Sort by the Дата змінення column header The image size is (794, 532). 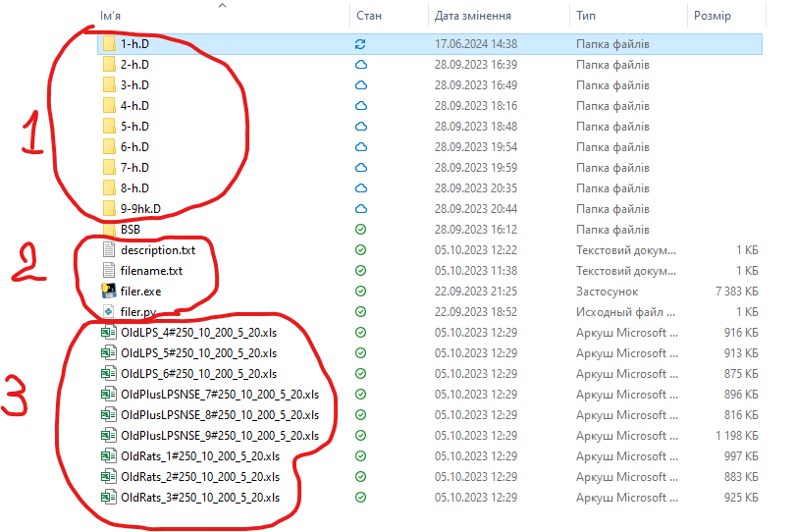(473, 16)
